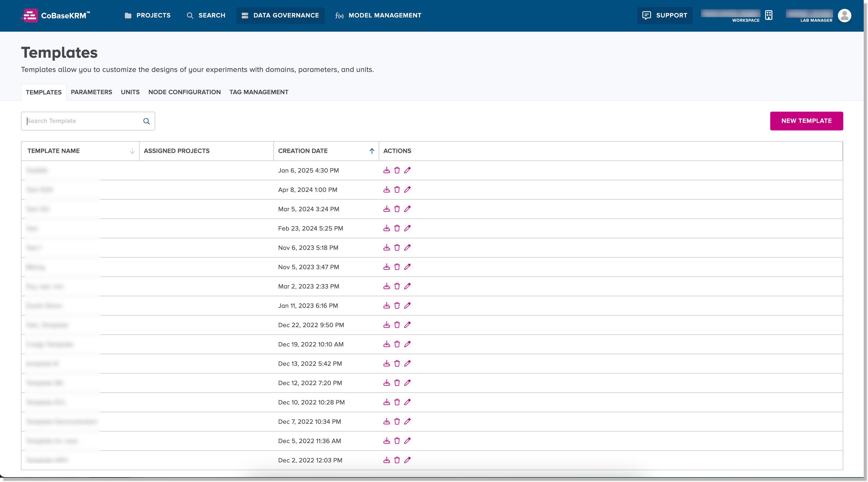Download the template created Jan 6, 2025
The height and width of the screenshot is (482, 868).
click(386, 170)
